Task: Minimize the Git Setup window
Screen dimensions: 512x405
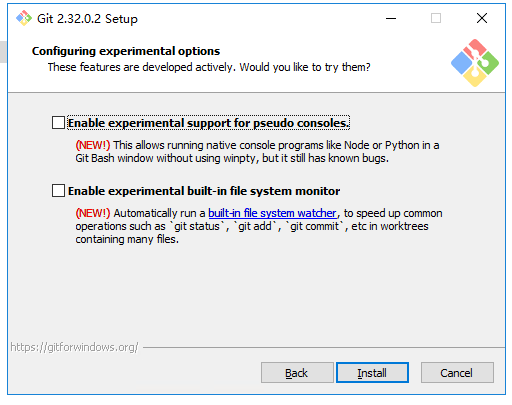Action: [x=391, y=18]
